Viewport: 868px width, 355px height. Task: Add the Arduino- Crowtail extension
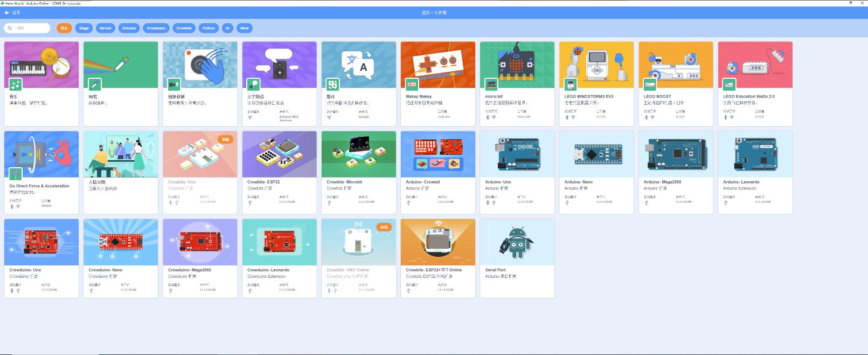(x=438, y=173)
